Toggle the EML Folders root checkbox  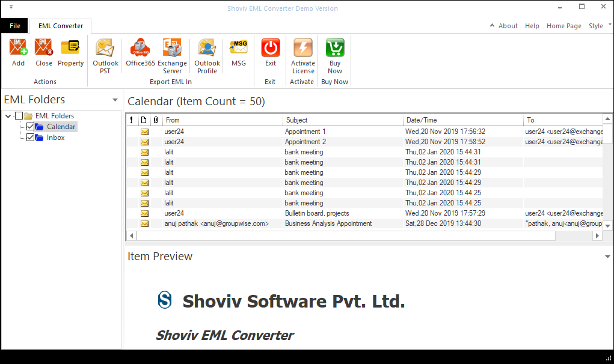click(x=19, y=116)
